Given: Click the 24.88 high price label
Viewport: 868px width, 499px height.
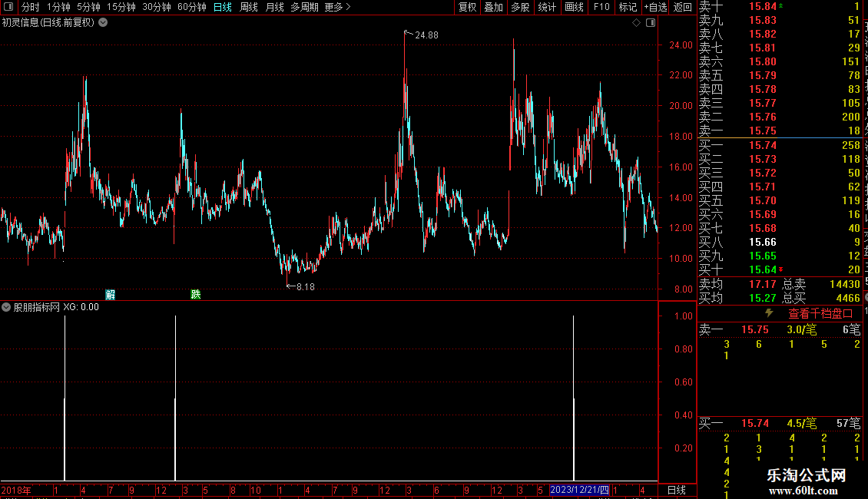Looking at the screenshot, I should coord(426,35).
